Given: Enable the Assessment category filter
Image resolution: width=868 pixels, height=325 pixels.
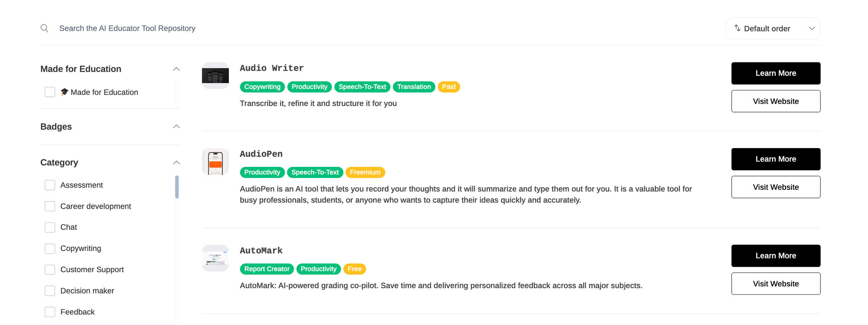Looking at the screenshot, I should [50, 185].
